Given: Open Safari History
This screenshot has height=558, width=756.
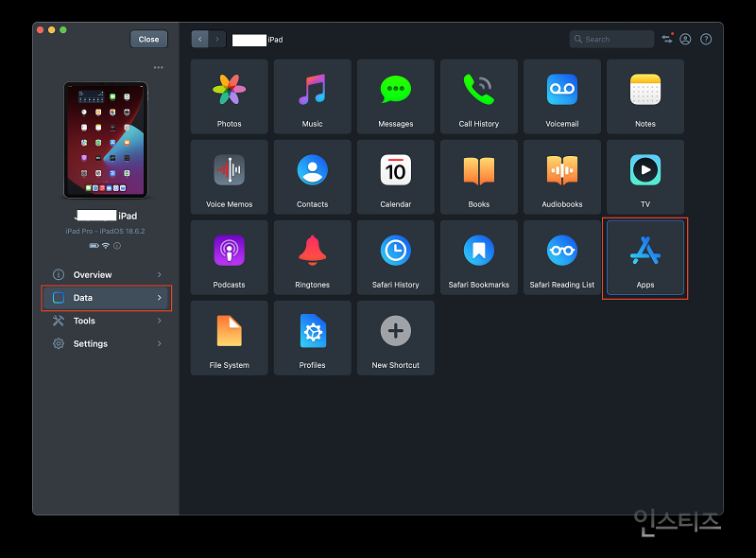Looking at the screenshot, I should click(x=396, y=258).
